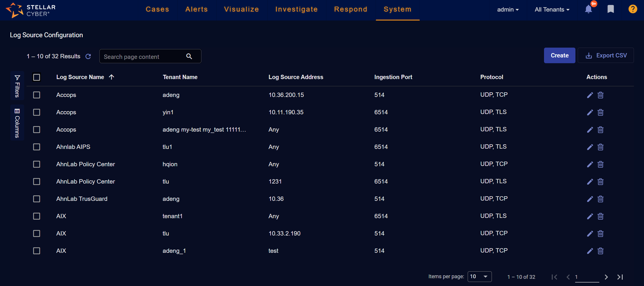
Task: Go to the next page of results
Action: 606,277
